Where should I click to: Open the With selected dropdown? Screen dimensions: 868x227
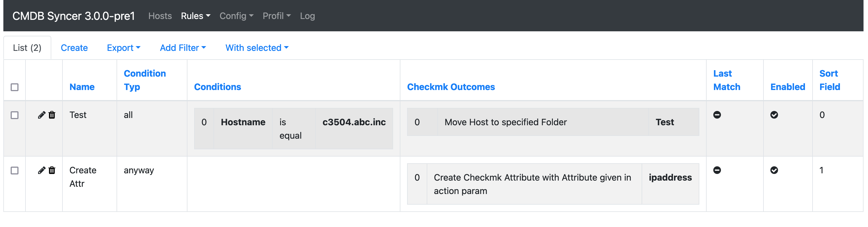[257, 48]
